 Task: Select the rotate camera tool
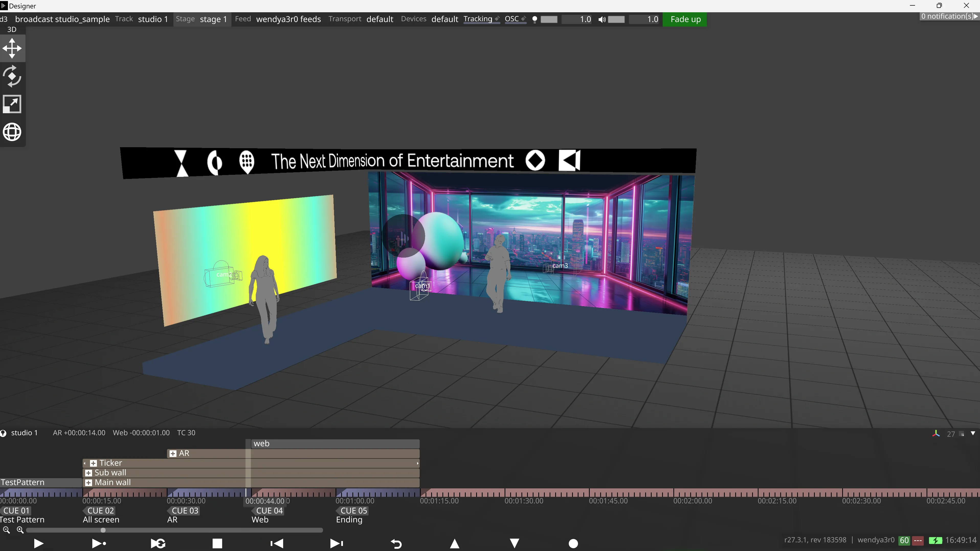12,76
